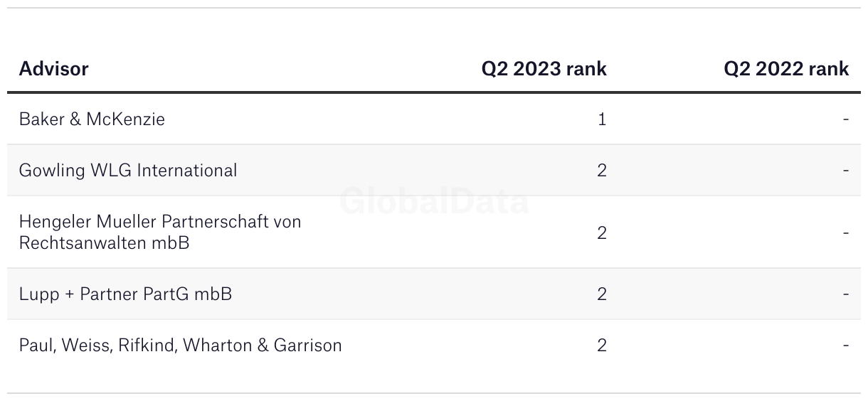
Task: Click Paul, Weiss, Rifkind, Wharton & Garrison
Action: pyautogui.click(x=180, y=346)
